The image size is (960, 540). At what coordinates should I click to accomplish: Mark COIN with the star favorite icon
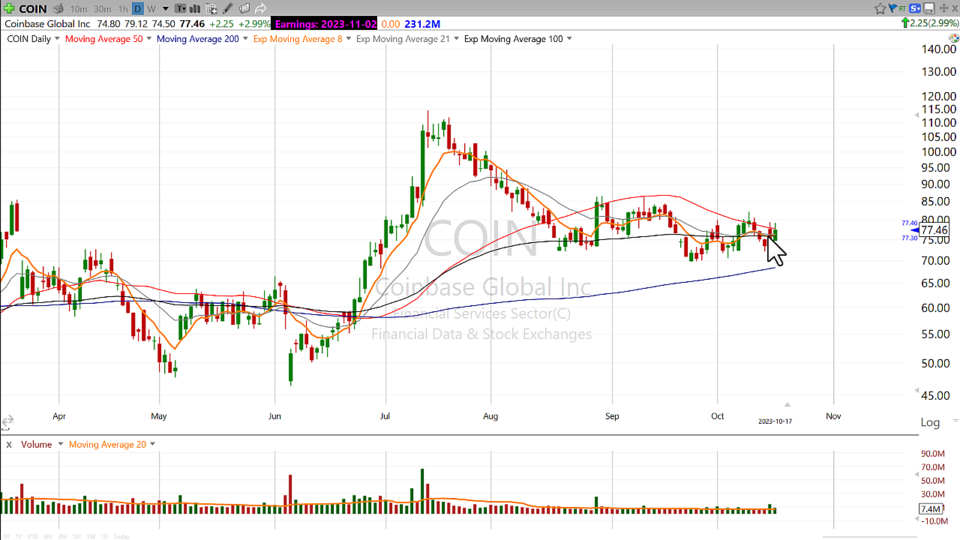coord(880,8)
